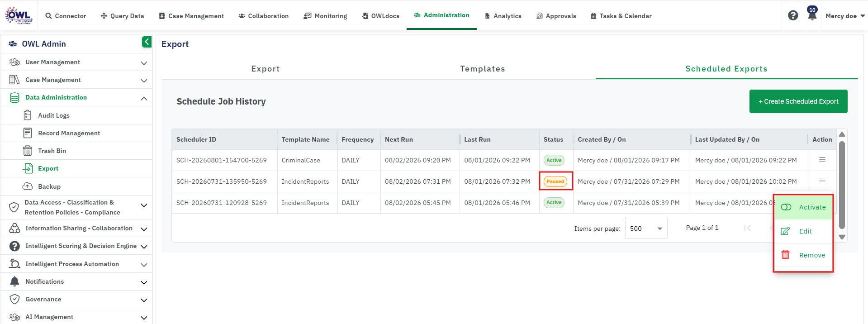The width and height of the screenshot is (868, 324).
Task: Expand Information Sharing - Collaboration chevron
Action: pyautogui.click(x=144, y=229)
